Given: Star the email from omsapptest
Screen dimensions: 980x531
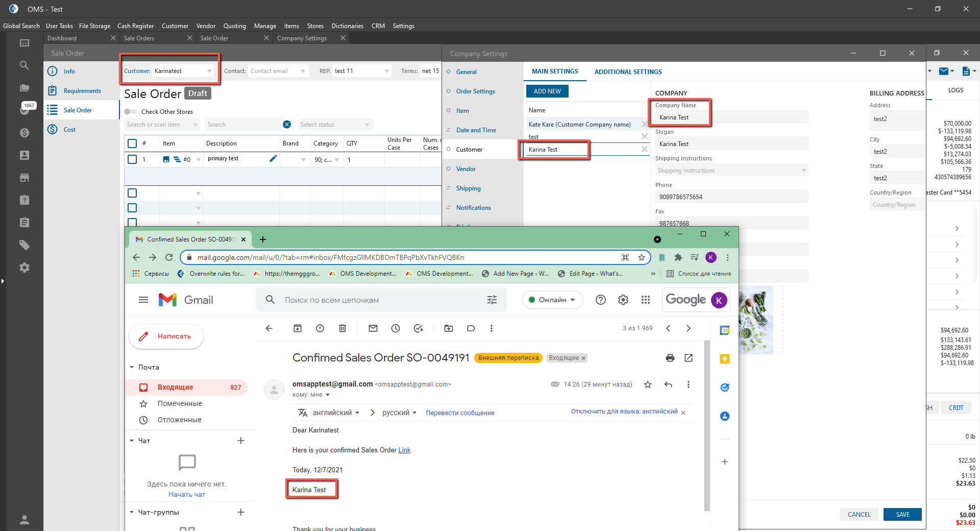Looking at the screenshot, I should (x=648, y=384).
